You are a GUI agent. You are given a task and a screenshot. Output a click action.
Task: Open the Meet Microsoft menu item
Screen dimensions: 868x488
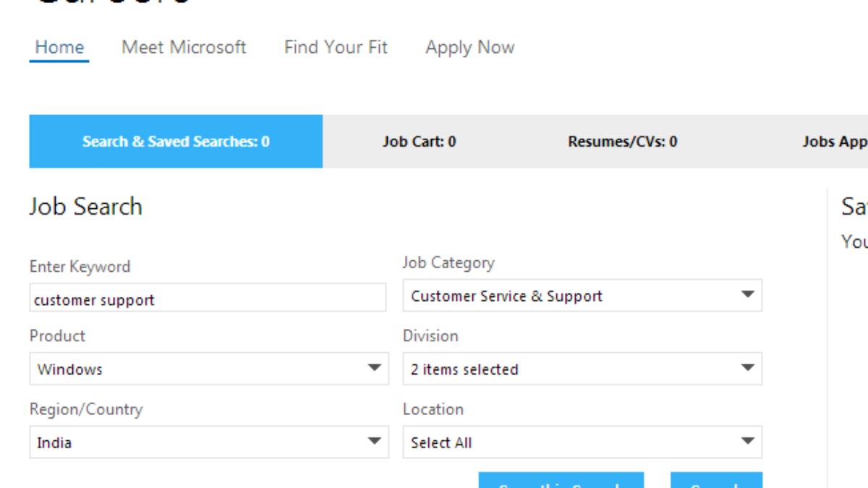184,48
